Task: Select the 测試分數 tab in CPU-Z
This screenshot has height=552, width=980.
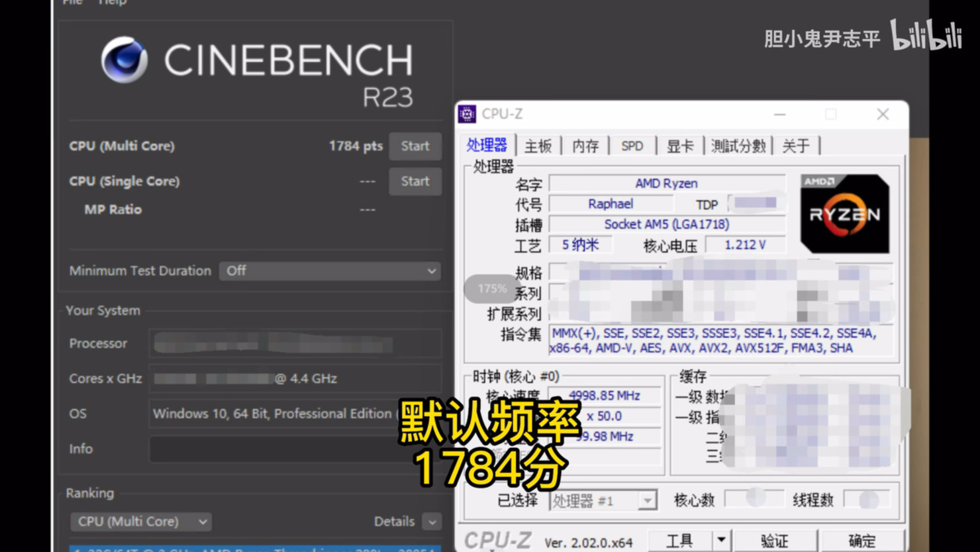Action: 738,146
